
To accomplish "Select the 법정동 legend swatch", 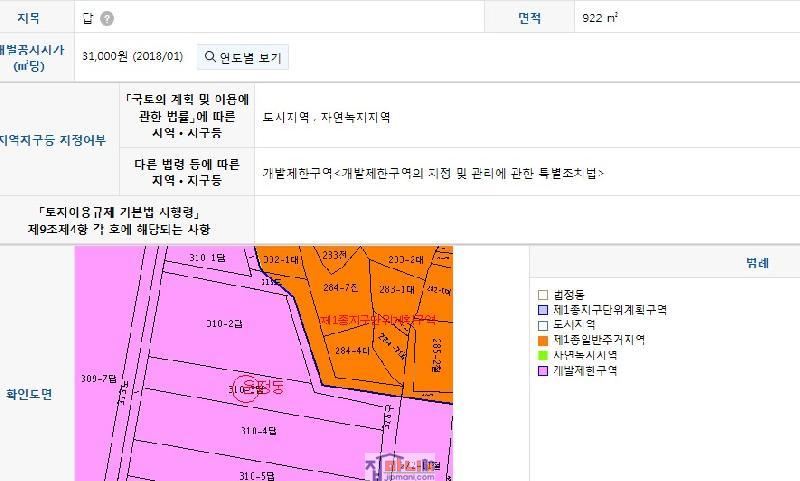I will [543, 295].
